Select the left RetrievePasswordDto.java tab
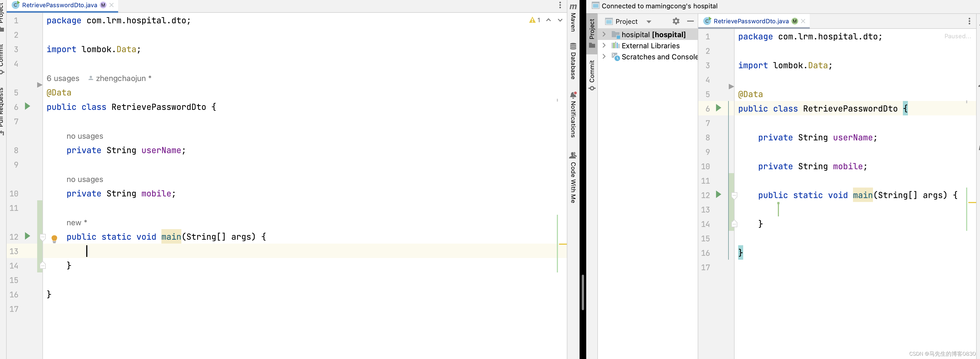980x359 pixels. pyautogui.click(x=59, y=5)
